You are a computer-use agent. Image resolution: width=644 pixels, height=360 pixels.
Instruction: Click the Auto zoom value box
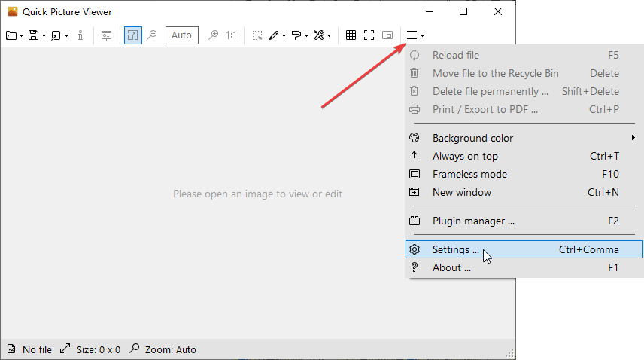coord(182,35)
